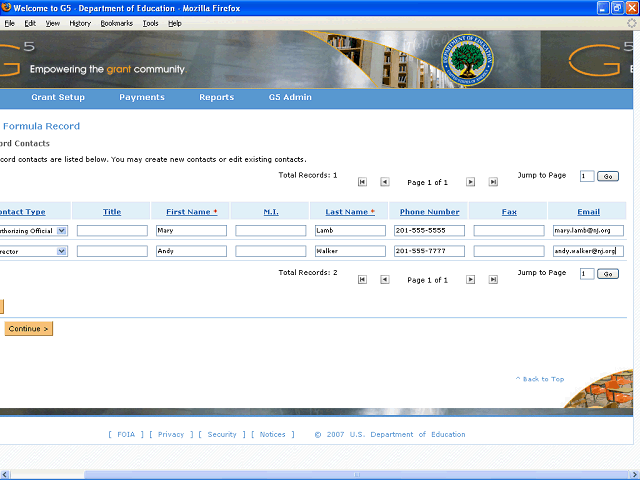Open the Help menu
Viewport: 640px width, 480px height.
175,23
